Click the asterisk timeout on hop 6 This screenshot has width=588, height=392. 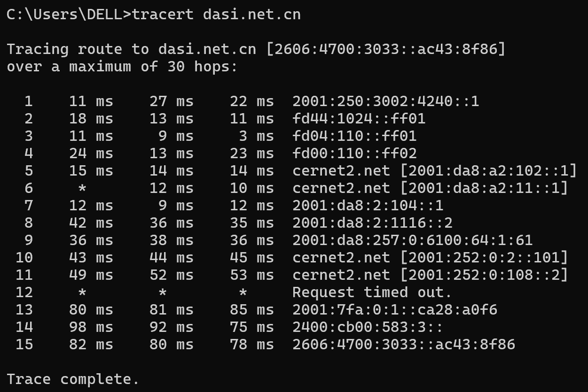[x=82, y=189]
